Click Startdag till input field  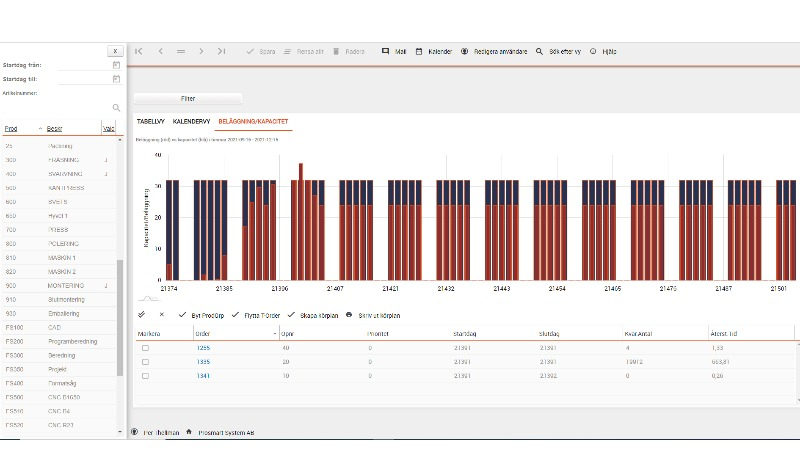pyautogui.click(x=84, y=79)
